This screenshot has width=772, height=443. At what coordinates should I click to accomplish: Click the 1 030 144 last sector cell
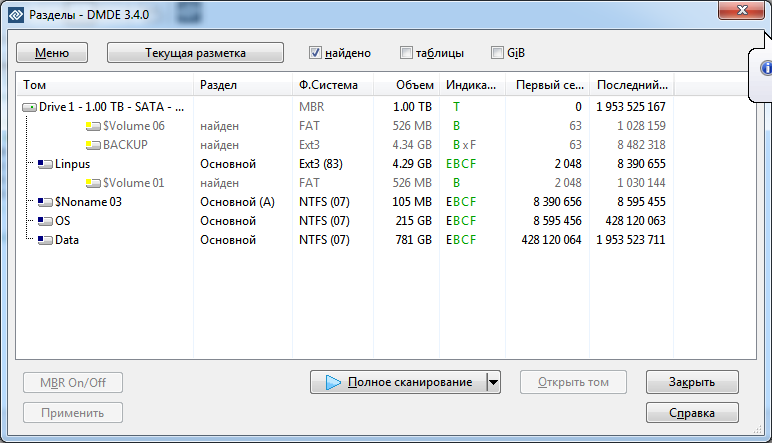click(641, 183)
